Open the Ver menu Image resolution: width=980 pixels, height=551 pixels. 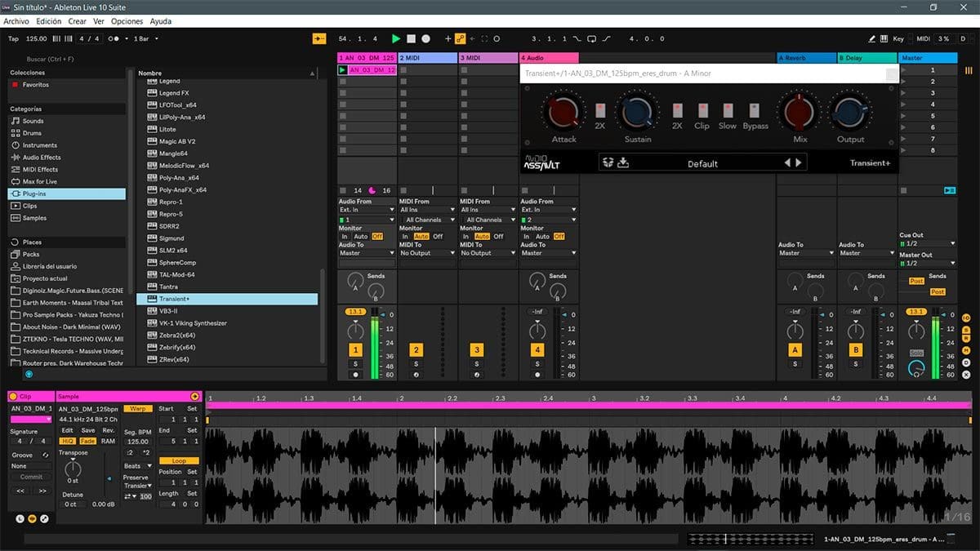[99, 21]
